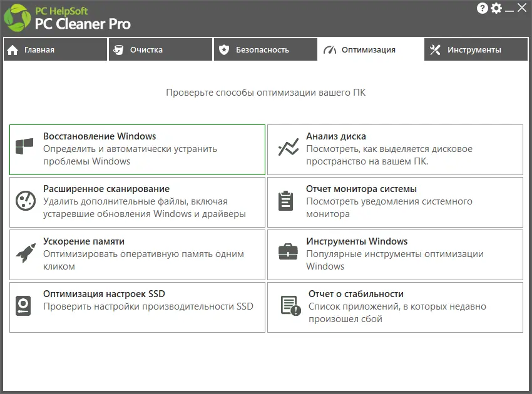The image size is (532, 394).
Task: Click the PC HelpSoft leaf logo
Action: [17, 18]
